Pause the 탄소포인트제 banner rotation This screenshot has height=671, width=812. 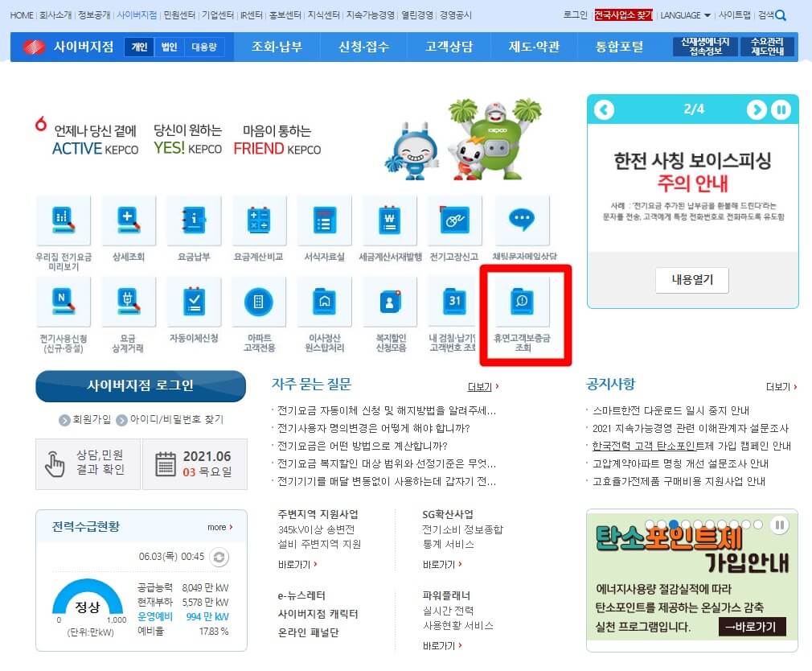click(779, 525)
